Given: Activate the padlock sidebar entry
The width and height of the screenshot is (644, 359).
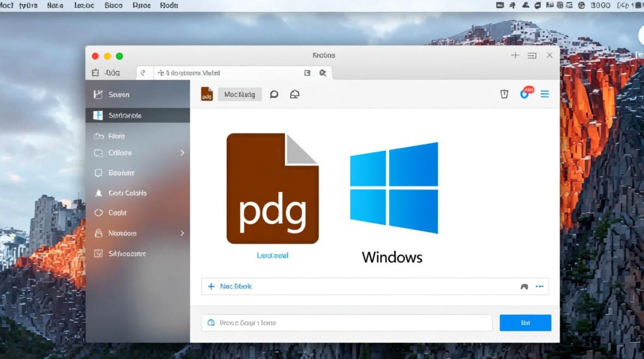Looking at the screenshot, I should pyautogui.click(x=115, y=233).
